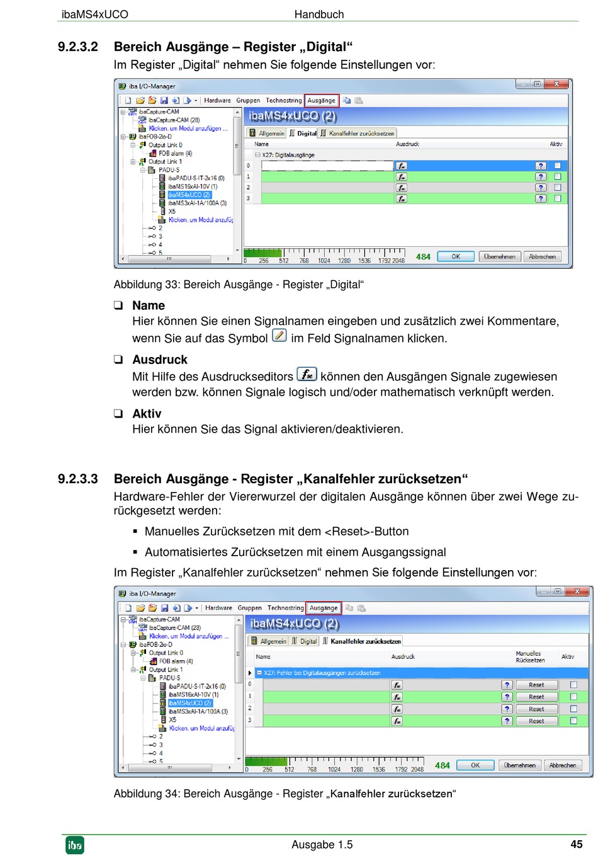Open expression editor in Kanalfehler row 0
The width and height of the screenshot is (598, 868).
(397, 685)
